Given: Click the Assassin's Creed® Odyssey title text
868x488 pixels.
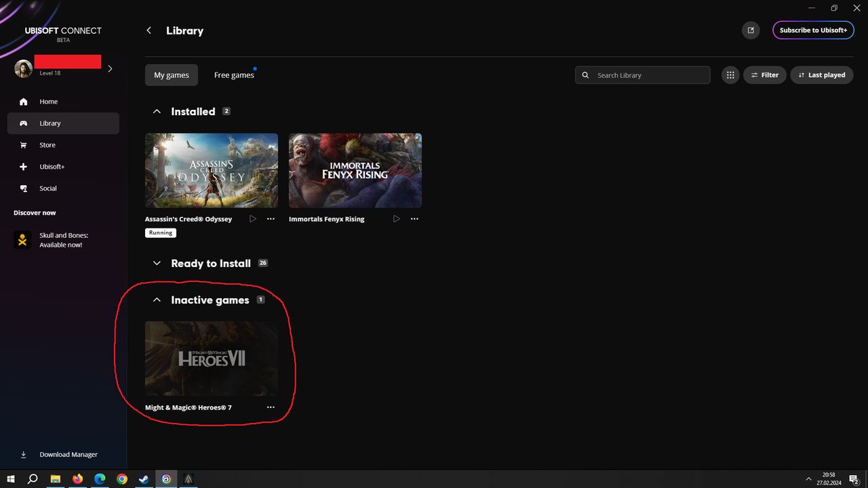Looking at the screenshot, I should click(x=189, y=219).
